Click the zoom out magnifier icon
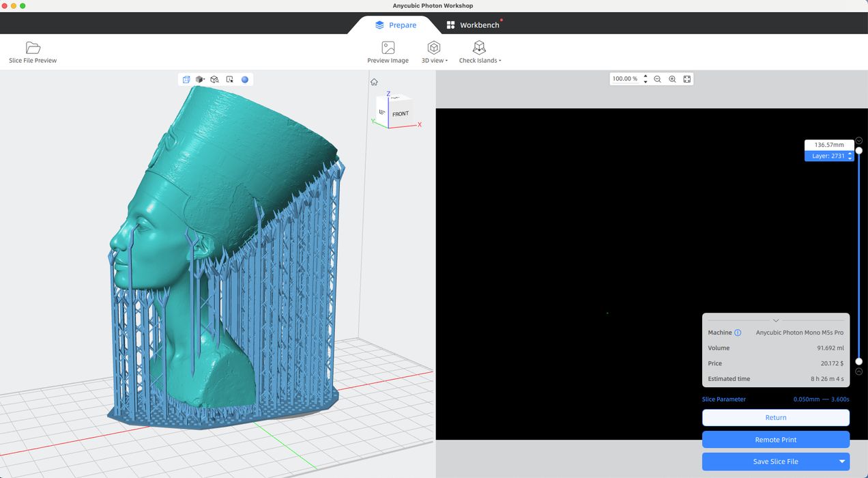 point(657,79)
